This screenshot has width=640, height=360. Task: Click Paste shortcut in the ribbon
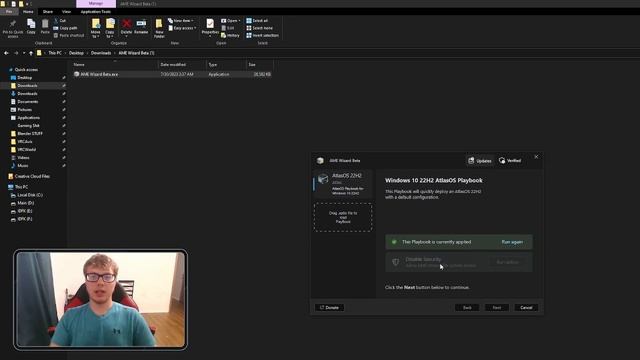pos(69,36)
